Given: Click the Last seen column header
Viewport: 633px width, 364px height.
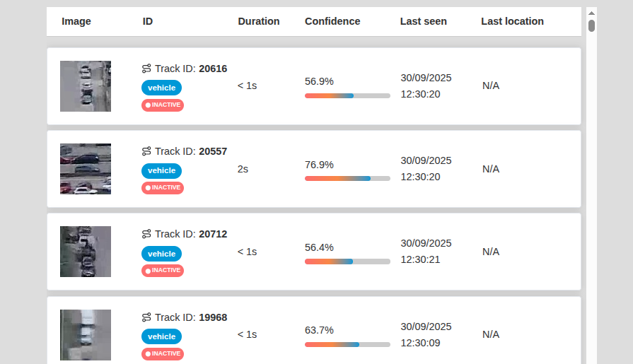Looking at the screenshot, I should coord(423,21).
